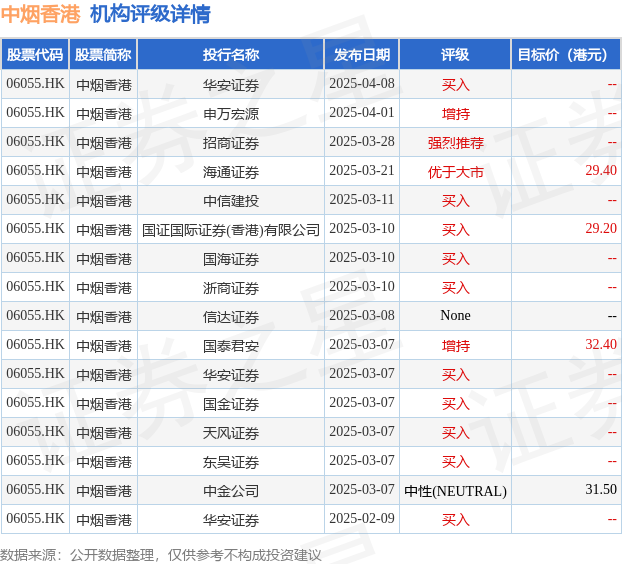Select the 海通证券 cell
Screen dimensions: 622x564
coord(231,172)
